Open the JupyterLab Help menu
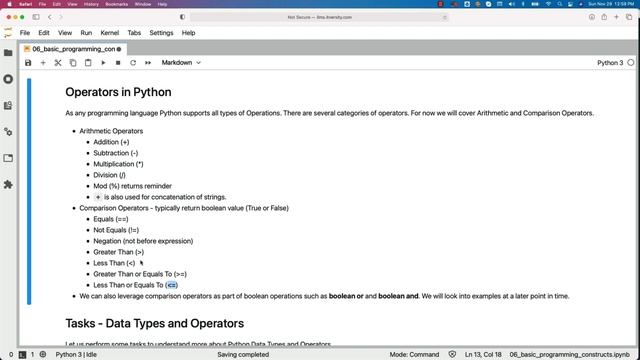Viewport: 640px width, 360px height. [x=189, y=33]
